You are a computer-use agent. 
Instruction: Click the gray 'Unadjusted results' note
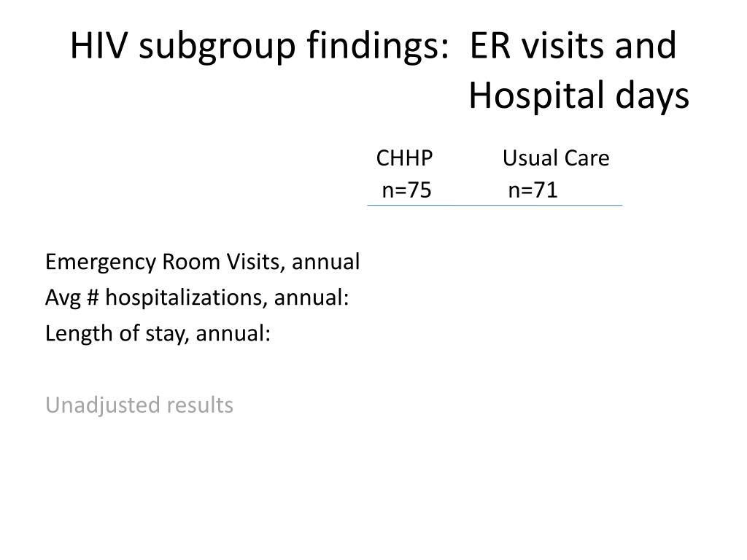(139, 405)
